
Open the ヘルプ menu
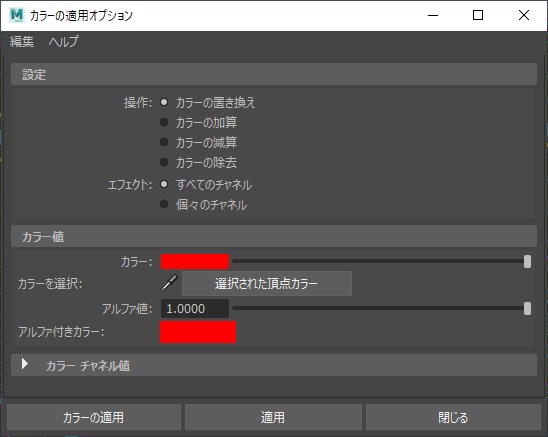point(64,42)
